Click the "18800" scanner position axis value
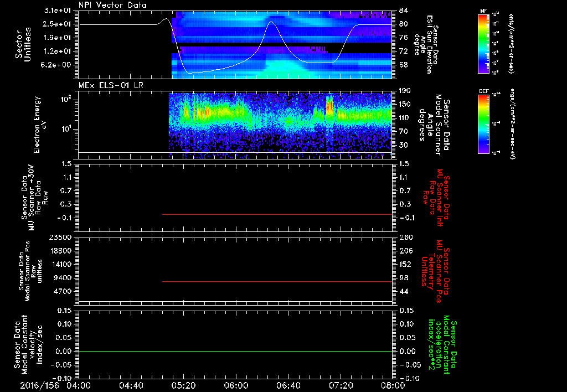Screen dimensions: 567x392 [60, 251]
